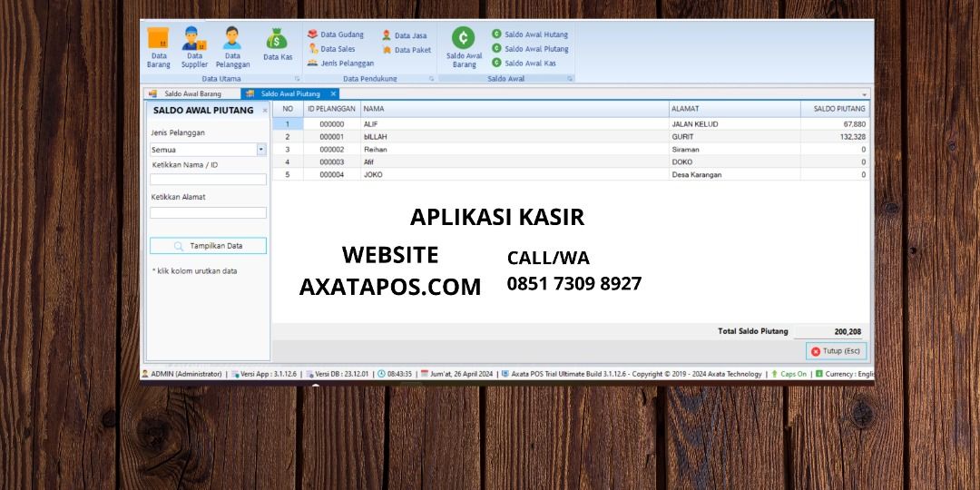Open Data Barang from the ribbon
Screen dimensions: 980x490
(158, 47)
